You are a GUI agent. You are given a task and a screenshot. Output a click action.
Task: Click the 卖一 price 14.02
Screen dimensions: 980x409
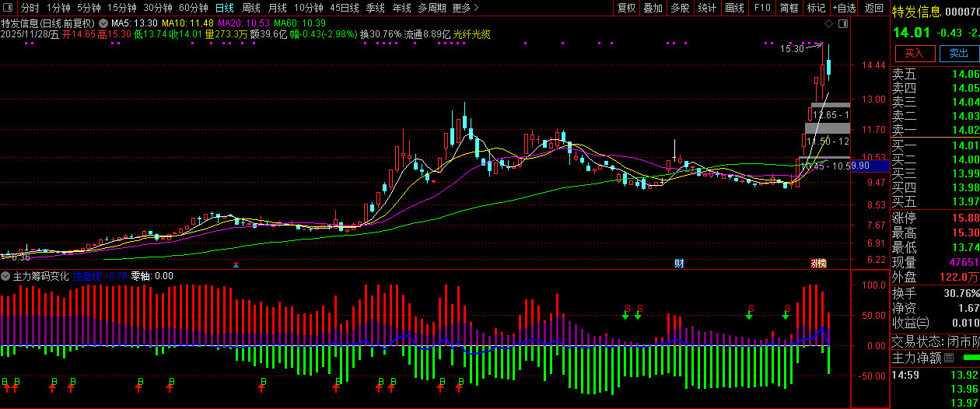point(965,130)
